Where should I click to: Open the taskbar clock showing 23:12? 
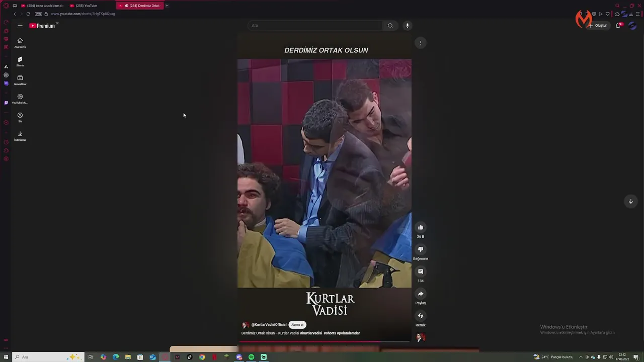click(622, 357)
